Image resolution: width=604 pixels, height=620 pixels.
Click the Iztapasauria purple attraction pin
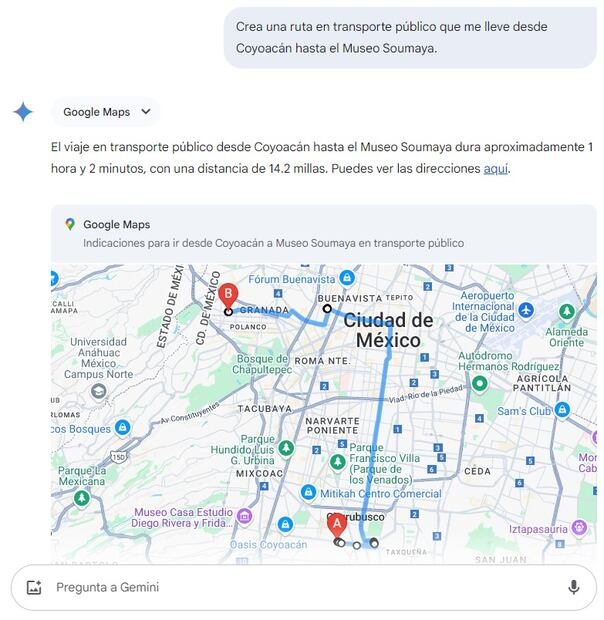click(x=579, y=527)
